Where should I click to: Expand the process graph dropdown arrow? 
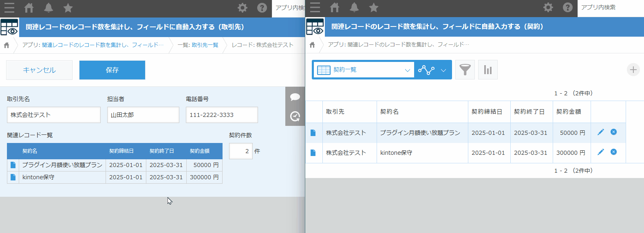(443, 70)
